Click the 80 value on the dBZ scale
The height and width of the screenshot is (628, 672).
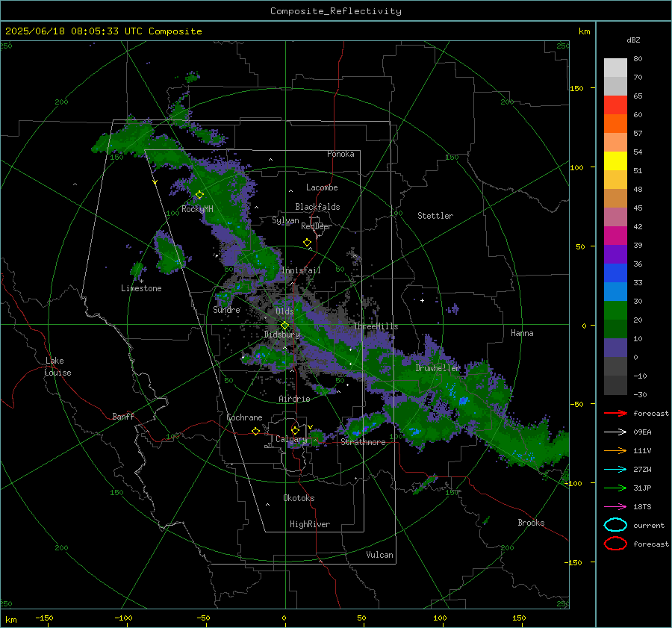tap(638, 59)
